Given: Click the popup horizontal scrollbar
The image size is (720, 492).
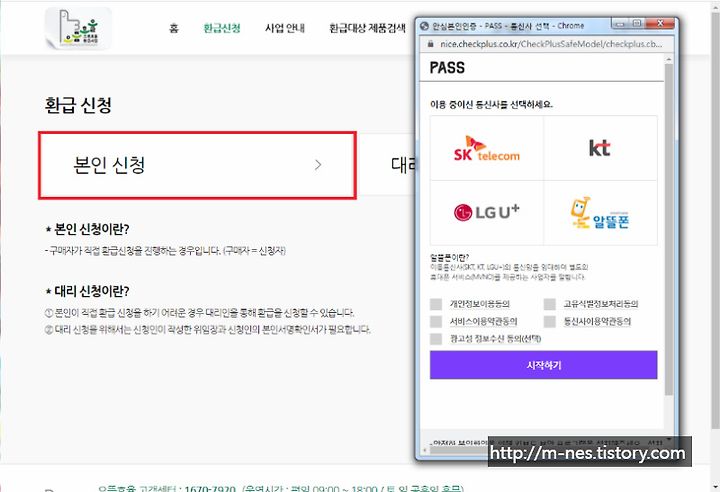Looking at the screenshot, I should click(x=459, y=450).
